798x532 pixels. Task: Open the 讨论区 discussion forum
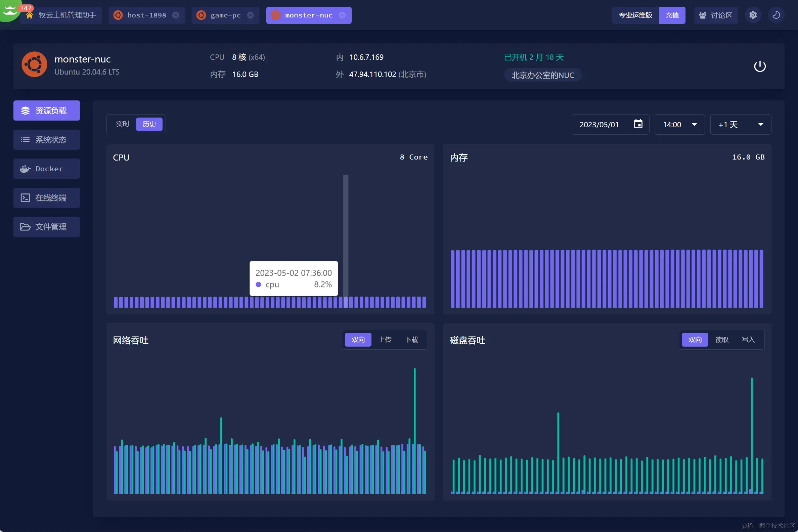point(716,15)
